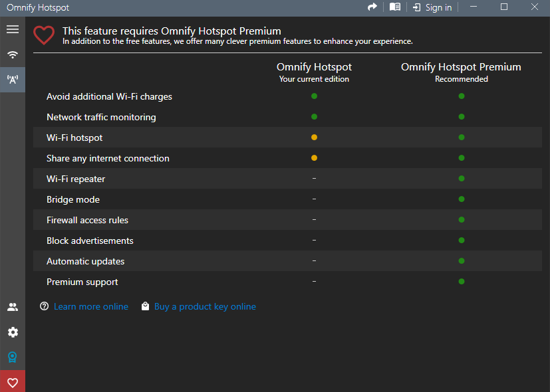550x392 pixels.
Task: Close the Omnify Hotspot window
Action: [535, 7]
